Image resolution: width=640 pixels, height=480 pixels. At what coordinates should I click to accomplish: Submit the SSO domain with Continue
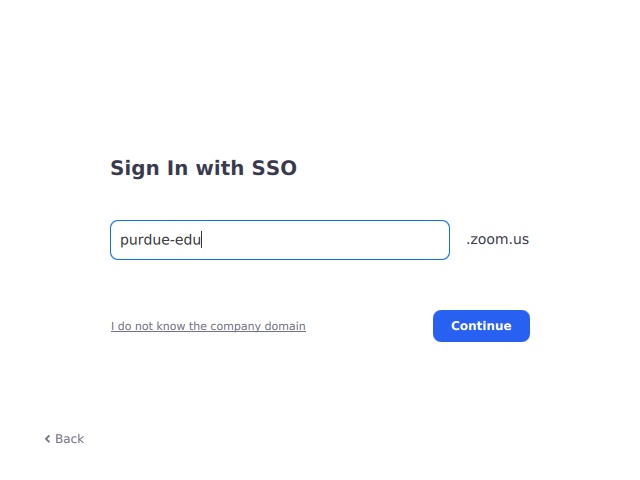coord(481,326)
